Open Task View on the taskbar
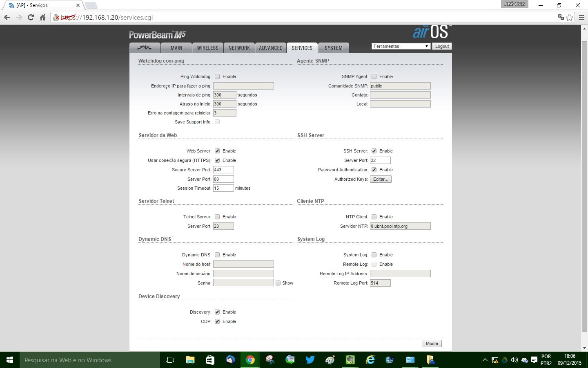This screenshot has height=368, width=588. [170, 360]
